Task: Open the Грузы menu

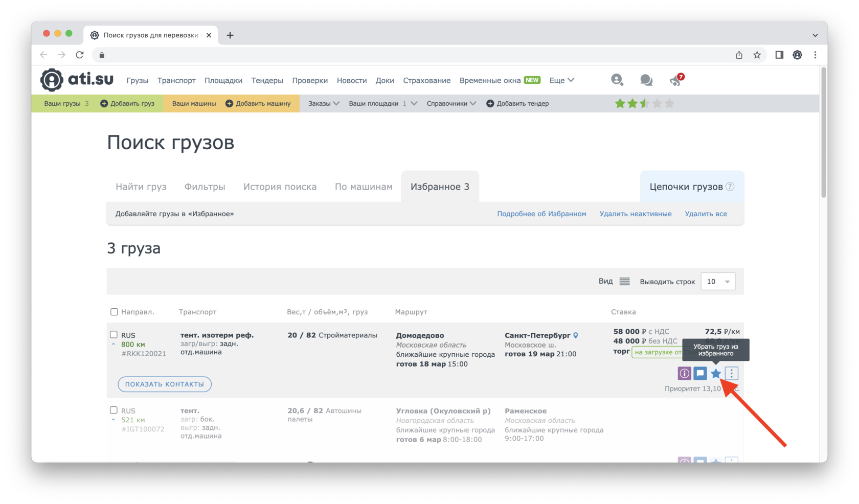Action: [x=137, y=80]
